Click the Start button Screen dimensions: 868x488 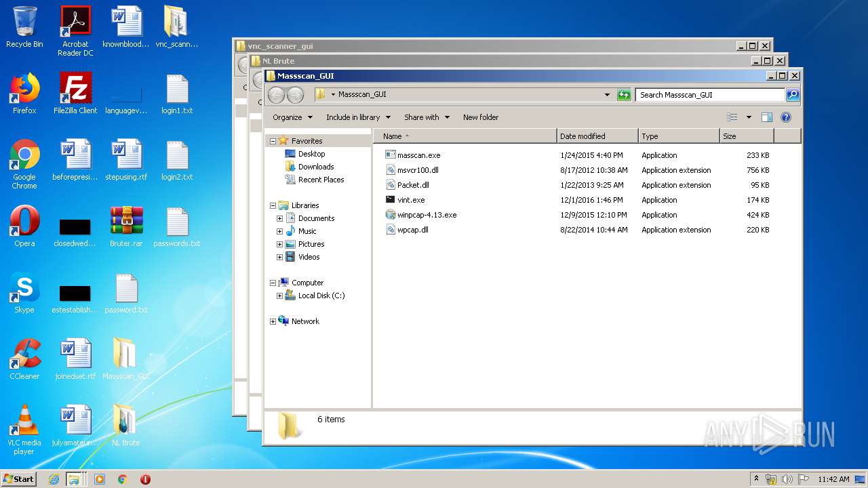point(19,479)
